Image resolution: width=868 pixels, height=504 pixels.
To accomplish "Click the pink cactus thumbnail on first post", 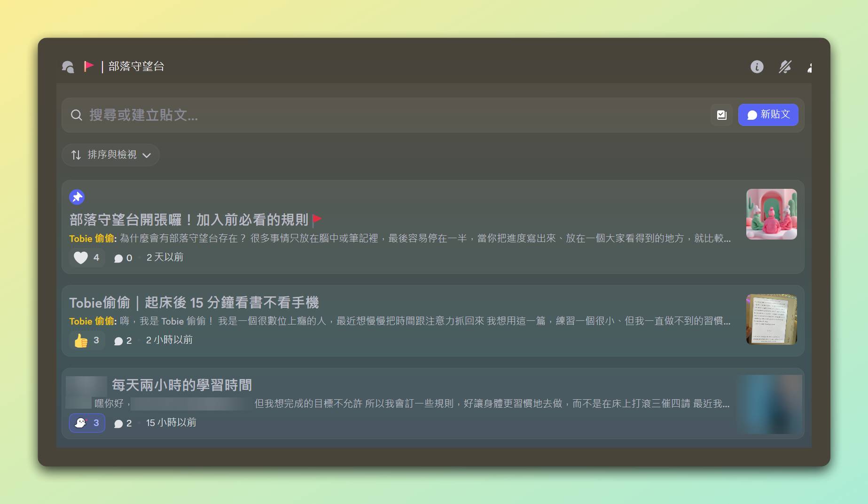I will [x=771, y=214].
